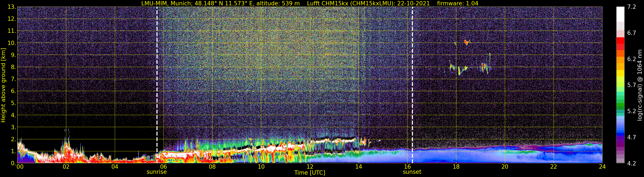Image resolution: width=644 pixels, height=177 pixels.
Task: Click the 'firmware: 1.04' text in the title
Action: (x=457, y=3)
